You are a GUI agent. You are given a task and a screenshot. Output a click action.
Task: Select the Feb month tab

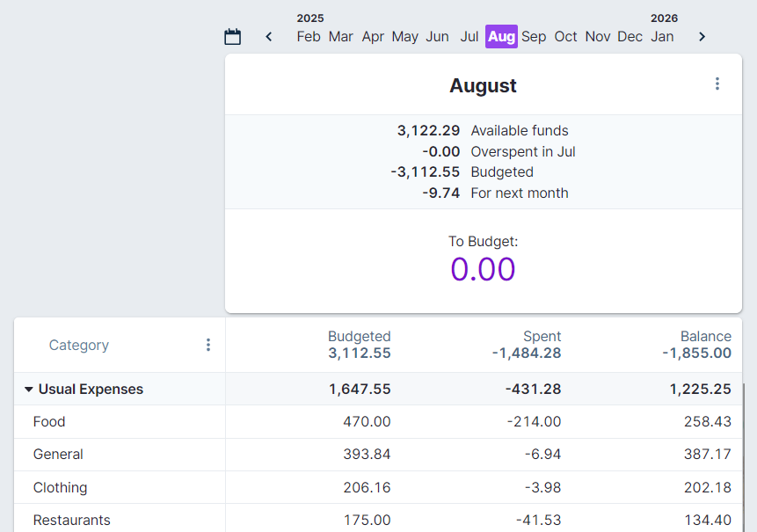(x=309, y=36)
